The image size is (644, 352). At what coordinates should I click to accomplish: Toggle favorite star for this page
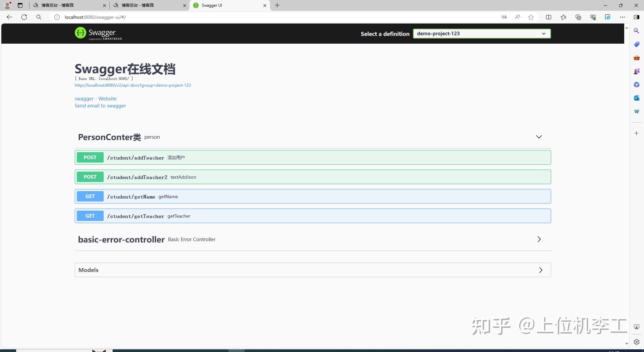tap(531, 17)
